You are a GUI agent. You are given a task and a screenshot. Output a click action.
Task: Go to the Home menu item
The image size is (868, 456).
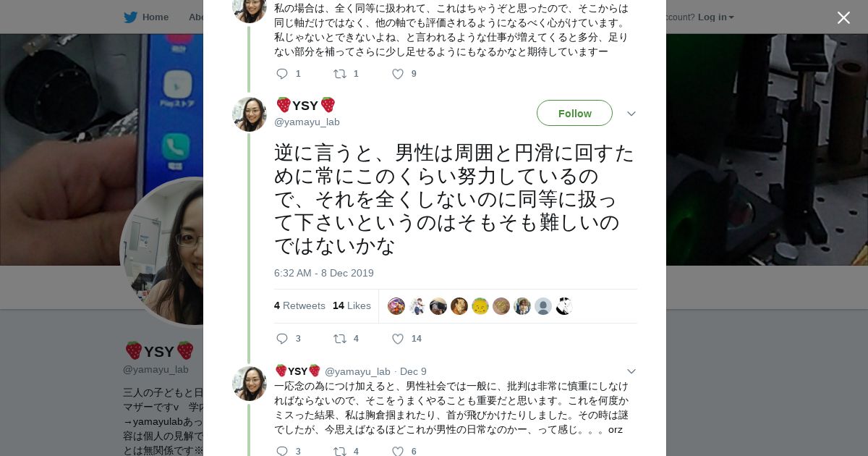tap(155, 17)
